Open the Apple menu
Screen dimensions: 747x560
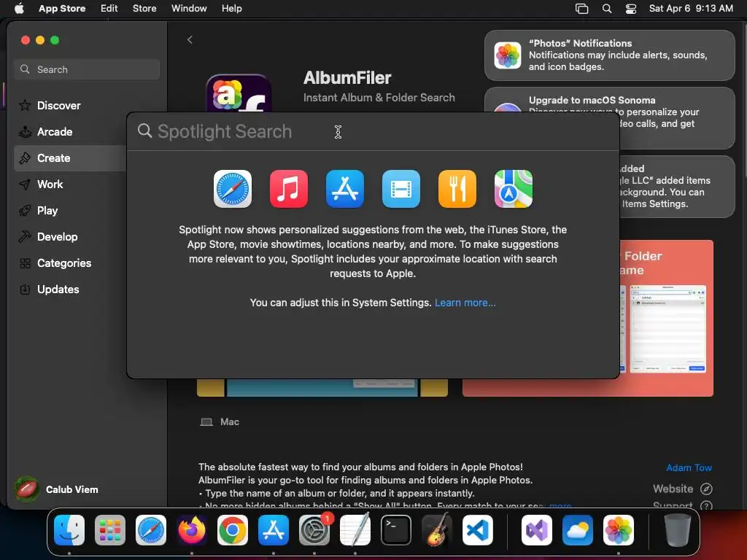point(19,9)
